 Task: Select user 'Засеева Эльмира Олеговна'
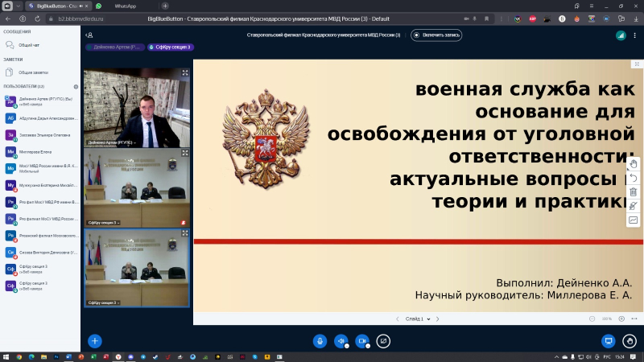40,135
